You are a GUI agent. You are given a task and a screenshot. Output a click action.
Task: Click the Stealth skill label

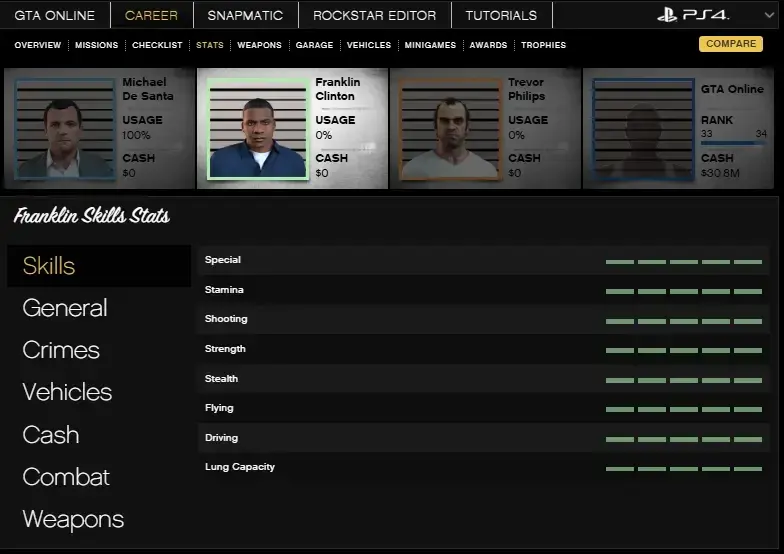[221, 378]
